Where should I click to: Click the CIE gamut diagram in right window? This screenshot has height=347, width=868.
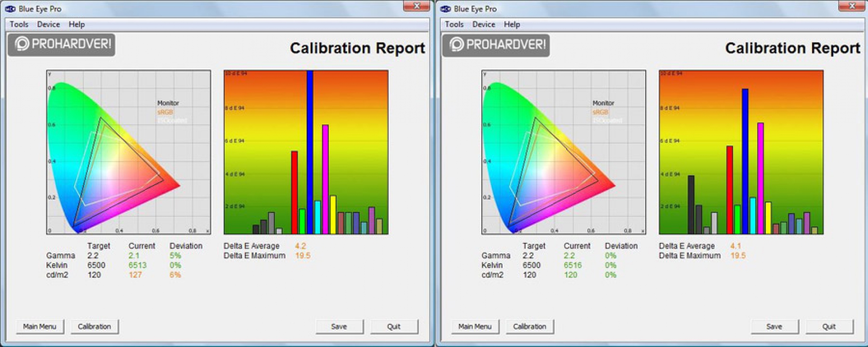[x=564, y=152]
